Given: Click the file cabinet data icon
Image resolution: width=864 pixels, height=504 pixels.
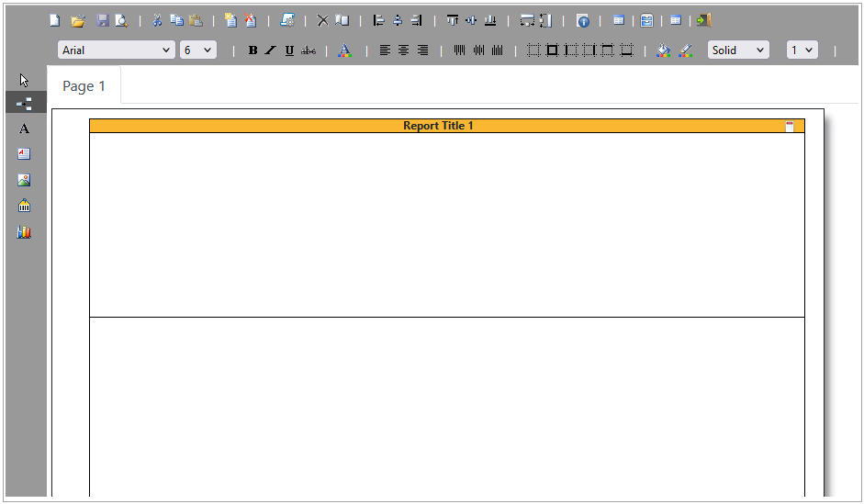Looking at the screenshot, I should [647, 21].
